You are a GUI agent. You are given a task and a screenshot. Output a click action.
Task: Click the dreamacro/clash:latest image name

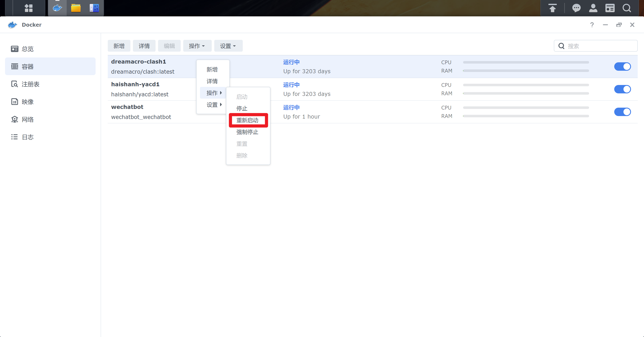[x=143, y=72]
